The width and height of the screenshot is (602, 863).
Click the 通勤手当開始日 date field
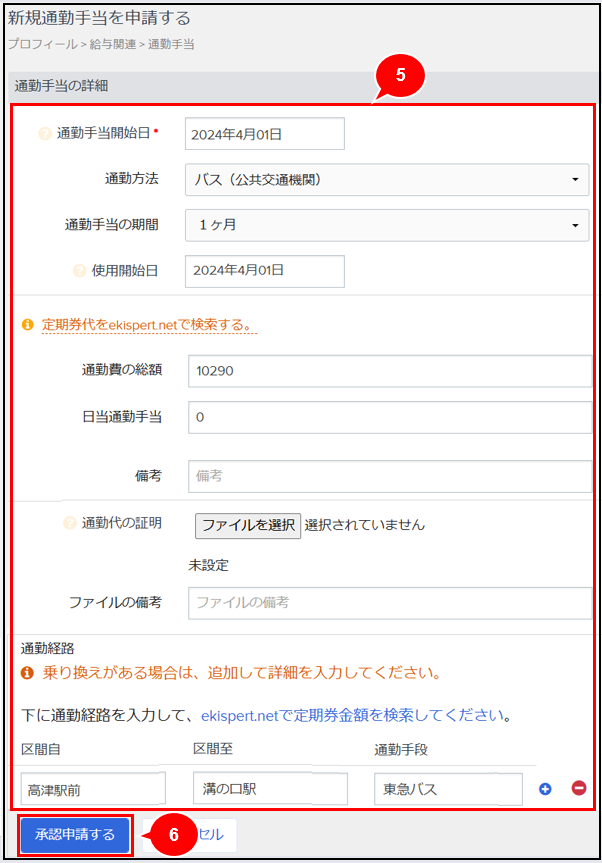point(264,134)
